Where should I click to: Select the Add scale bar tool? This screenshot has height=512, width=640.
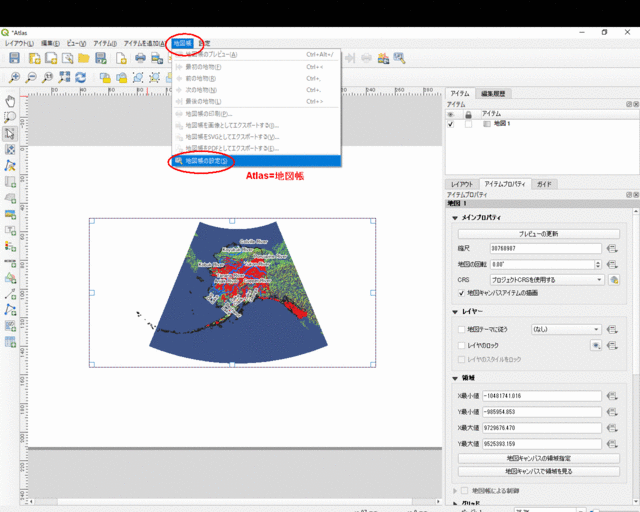coord(10,262)
